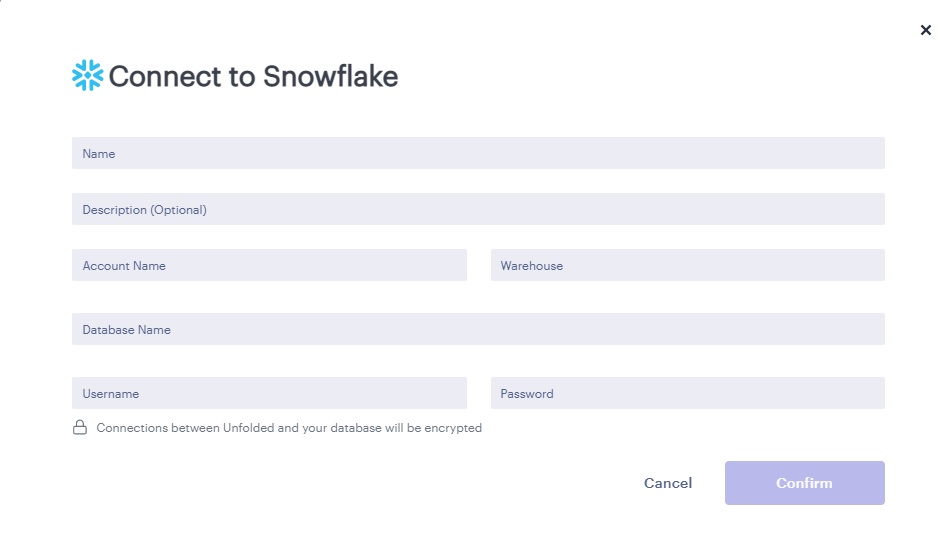Click into the Description (Optional) field
Screen dimensions: 951x535
(x=478, y=210)
